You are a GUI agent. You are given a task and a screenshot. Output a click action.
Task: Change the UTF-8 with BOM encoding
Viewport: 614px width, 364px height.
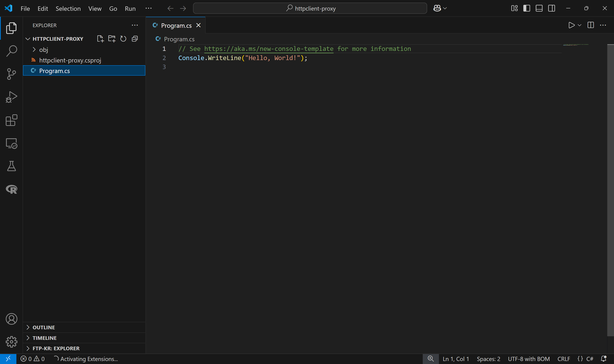coord(528,359)
